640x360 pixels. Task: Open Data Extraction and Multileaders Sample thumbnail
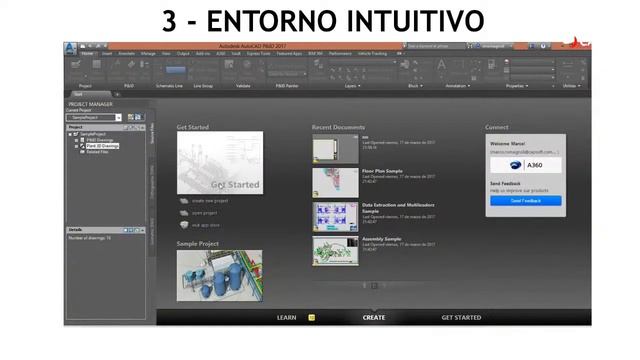tap(336, 217)
